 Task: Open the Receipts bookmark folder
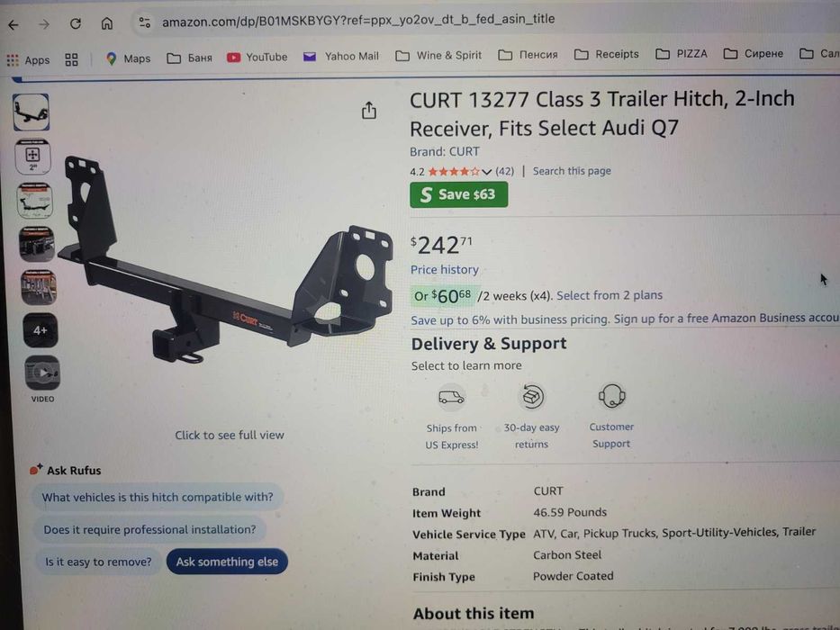tap(607, 54)
